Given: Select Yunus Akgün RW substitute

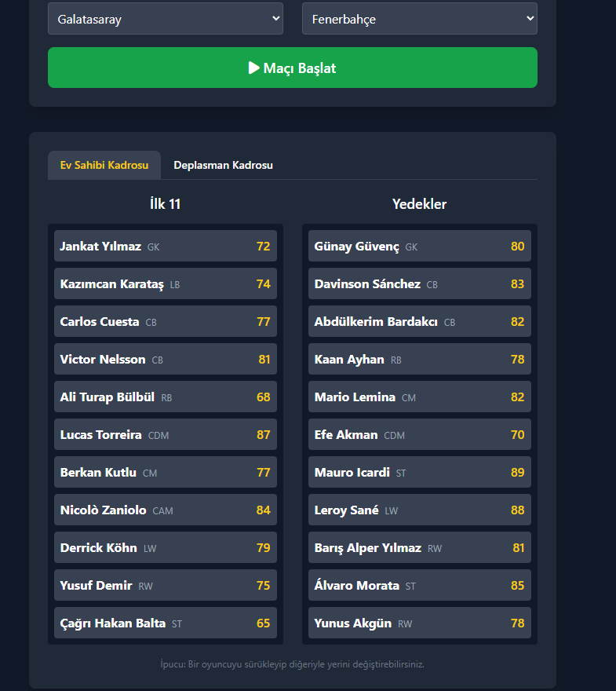Looking at the screenshot, I should (419, 623).
